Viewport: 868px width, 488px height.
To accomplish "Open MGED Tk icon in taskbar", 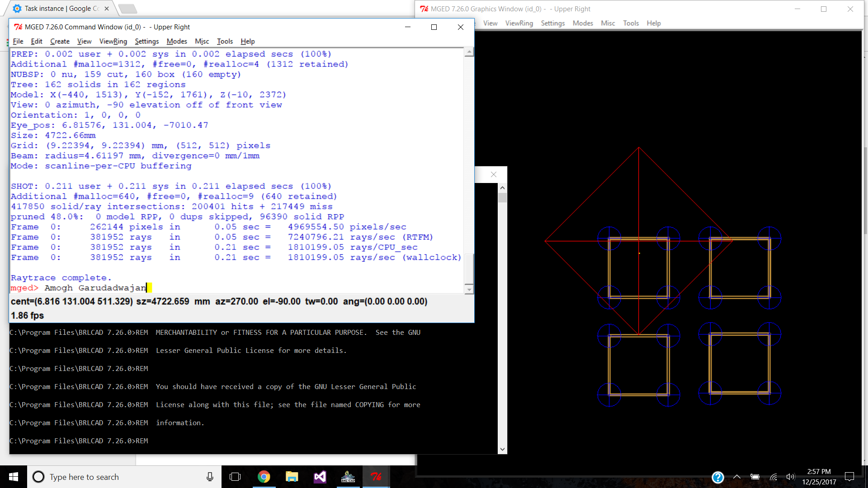I will pyautogui.click(x=376, y=477).
